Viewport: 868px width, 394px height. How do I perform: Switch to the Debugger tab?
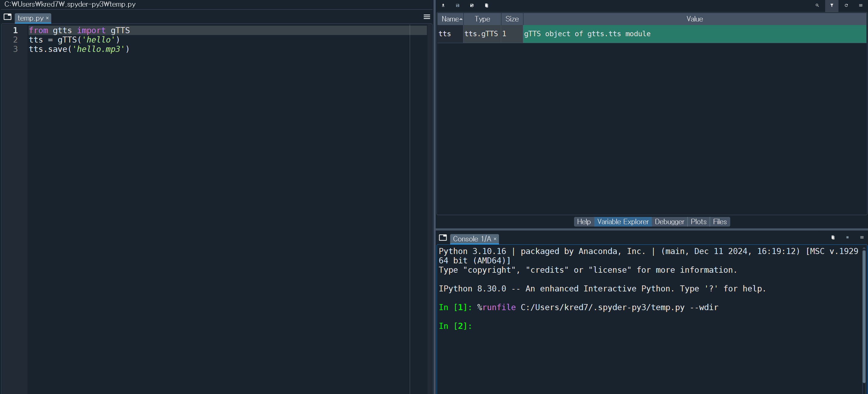click(x=669, y=222)
